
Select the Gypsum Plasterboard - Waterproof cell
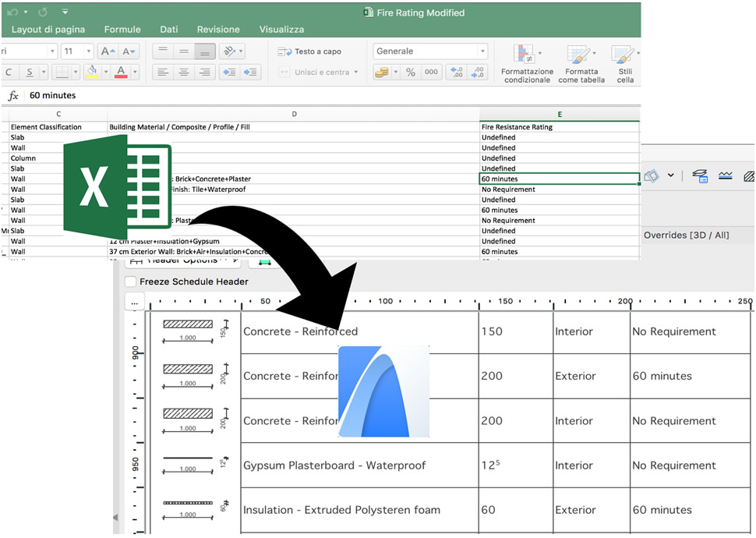tap(359, 465)
